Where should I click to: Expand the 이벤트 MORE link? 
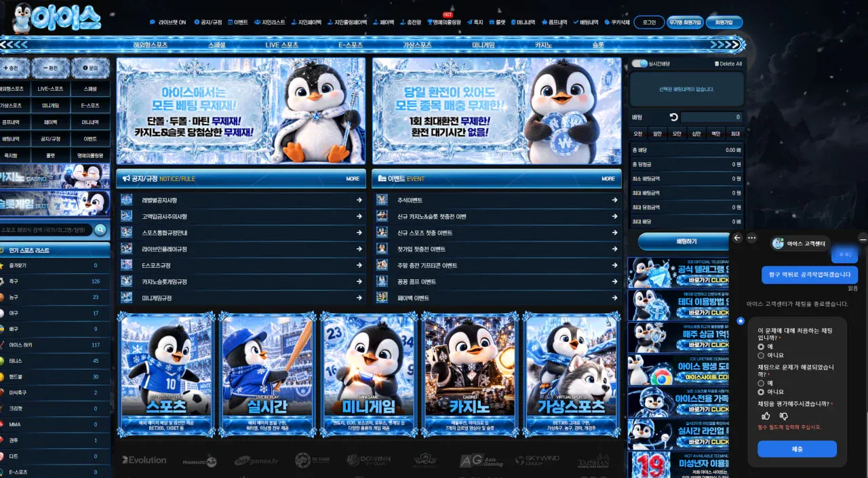608,178
